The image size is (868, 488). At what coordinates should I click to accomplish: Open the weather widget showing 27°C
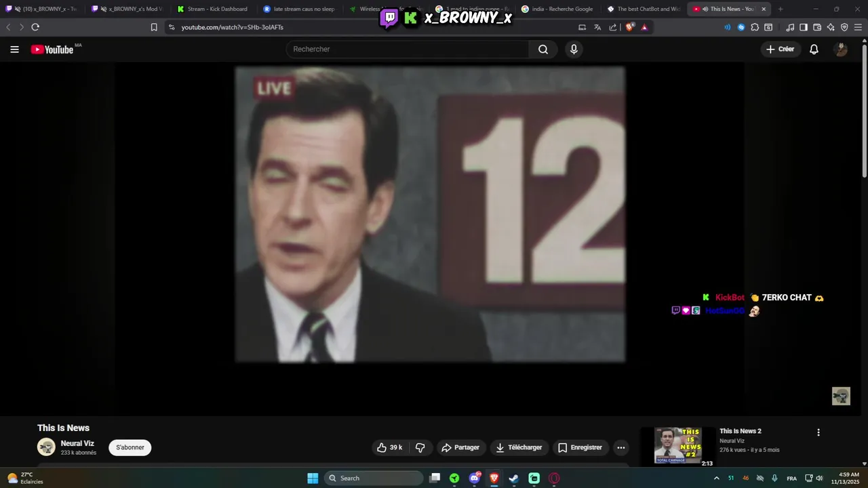click(x=24, y=478)
